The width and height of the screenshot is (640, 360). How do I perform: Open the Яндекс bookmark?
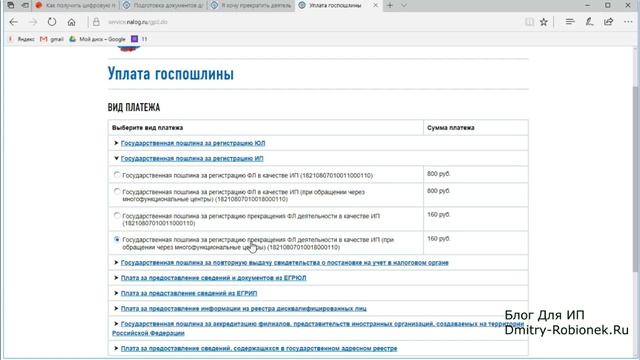[21, 39]
